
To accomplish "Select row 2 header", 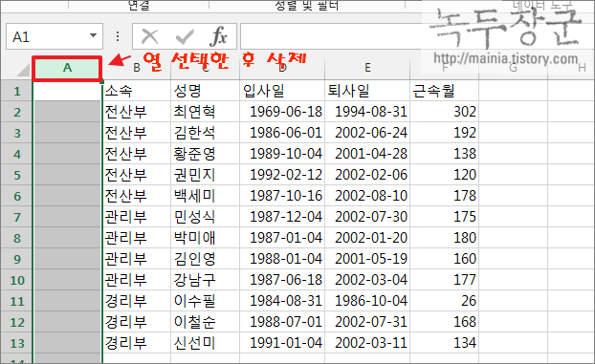I will 16,112.
